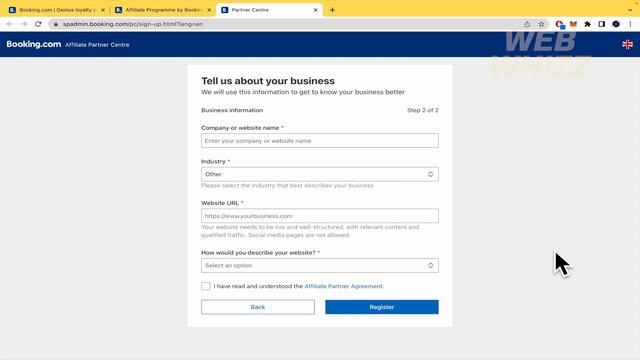This screenshot has width=640, height=360.
Task: Click the Step 2 of 2 text
Action: (x=422, y=110)
